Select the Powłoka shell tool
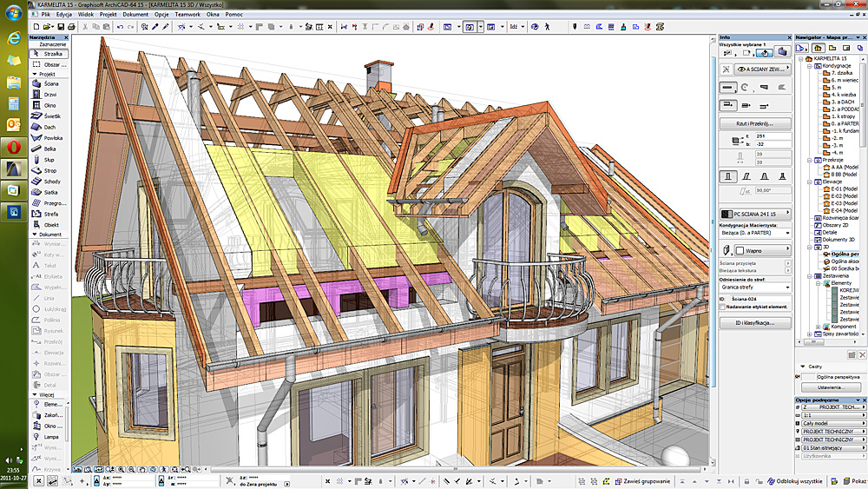 tap(49, 138)
